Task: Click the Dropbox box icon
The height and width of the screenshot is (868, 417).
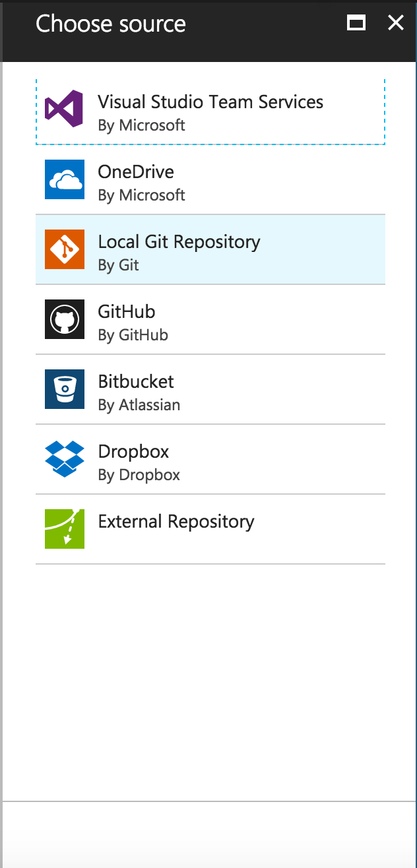Action: [64, 459]
